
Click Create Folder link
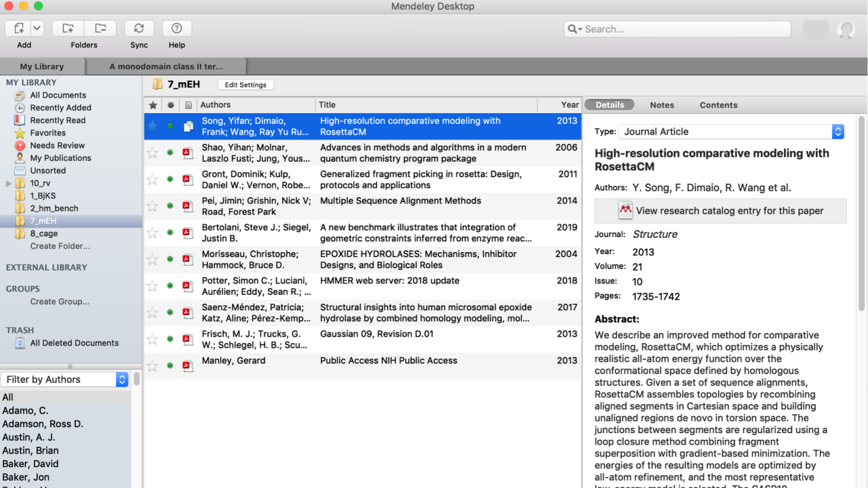point(60,246)
